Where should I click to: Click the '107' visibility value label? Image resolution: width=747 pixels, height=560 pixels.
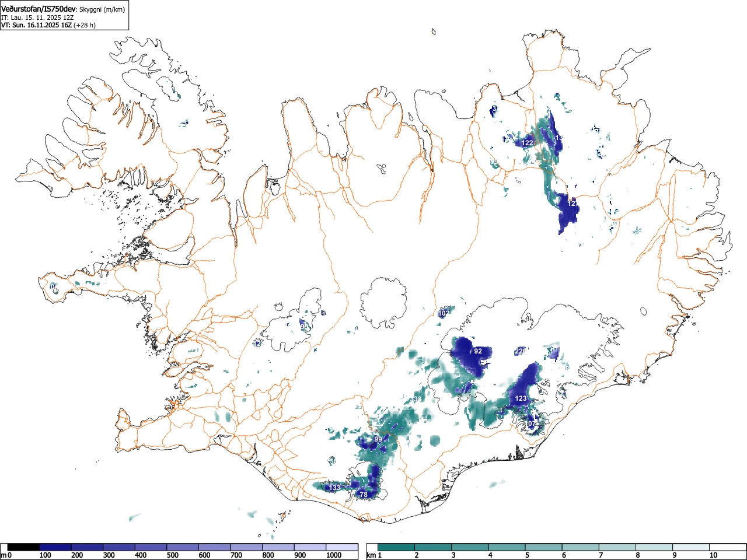pos(531,423)
